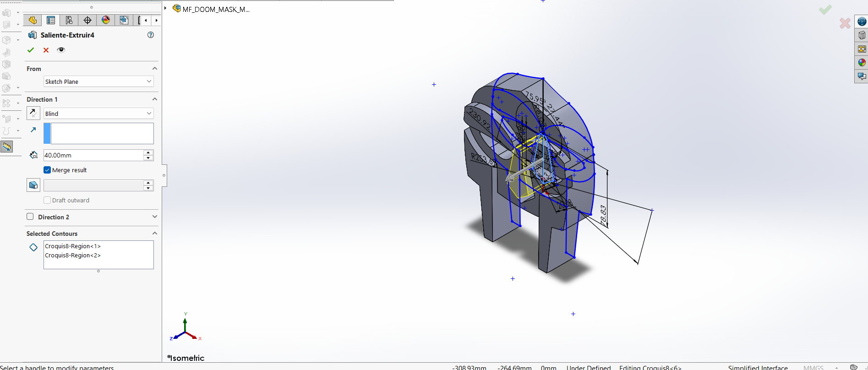The image size is (868, 370).
Task: Open the DisplayManager color ball tab
Action: [x=106, y=20]
